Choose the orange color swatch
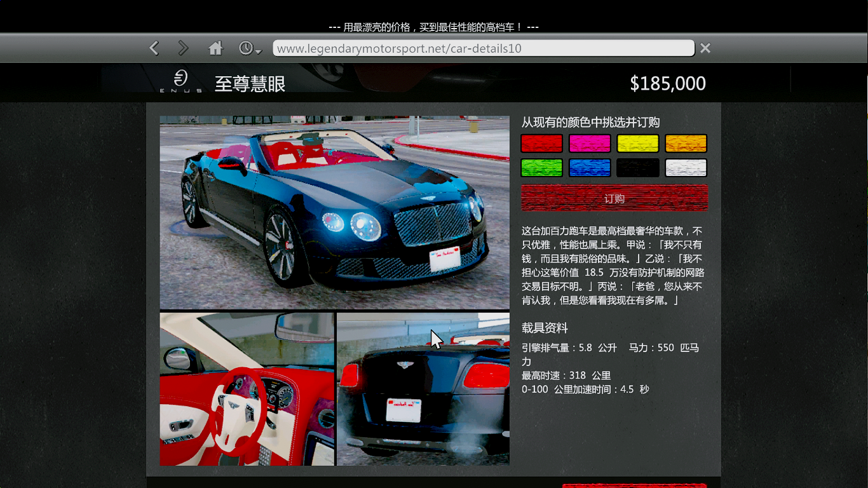868x488 pixels. tap(686, 144)
